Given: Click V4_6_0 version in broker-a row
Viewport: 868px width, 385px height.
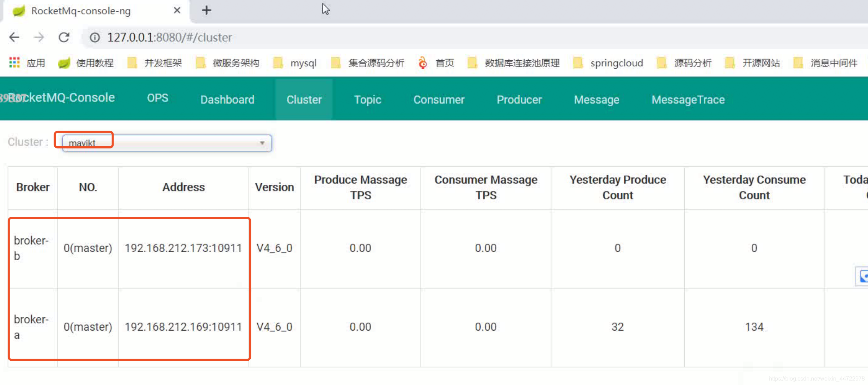Looking at the screenshot, I should tap(274, 327).
